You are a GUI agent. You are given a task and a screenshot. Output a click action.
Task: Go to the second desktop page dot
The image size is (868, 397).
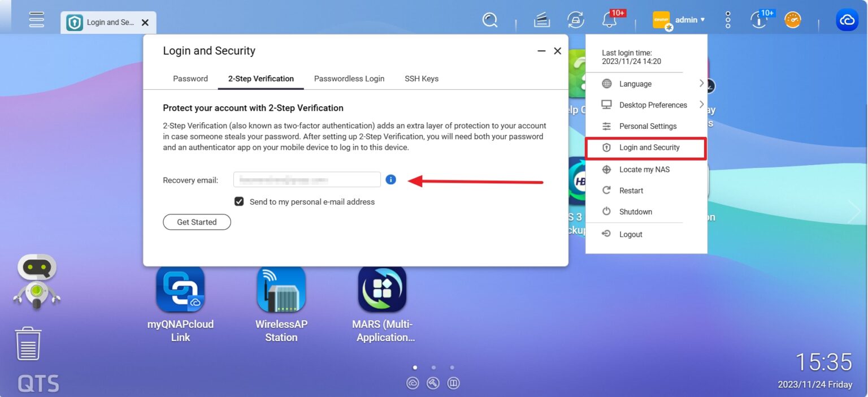coord(433,368)
